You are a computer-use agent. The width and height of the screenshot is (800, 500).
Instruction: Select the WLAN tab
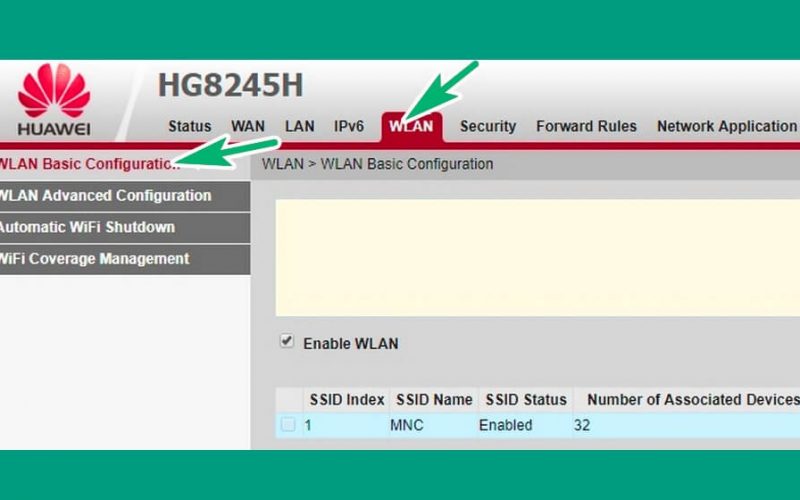411,127
